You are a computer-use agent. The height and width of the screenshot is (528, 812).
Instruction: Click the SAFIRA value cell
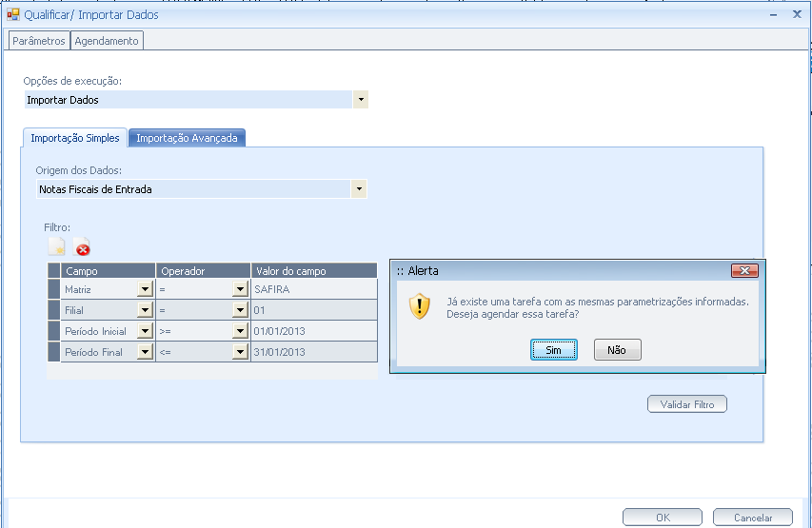tap(314, 289)
